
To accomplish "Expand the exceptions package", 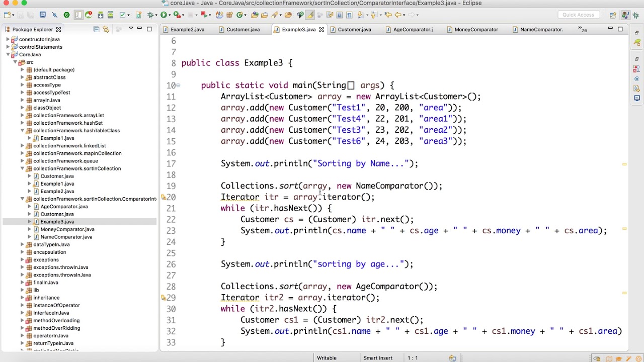I will (x=22, y=259).
